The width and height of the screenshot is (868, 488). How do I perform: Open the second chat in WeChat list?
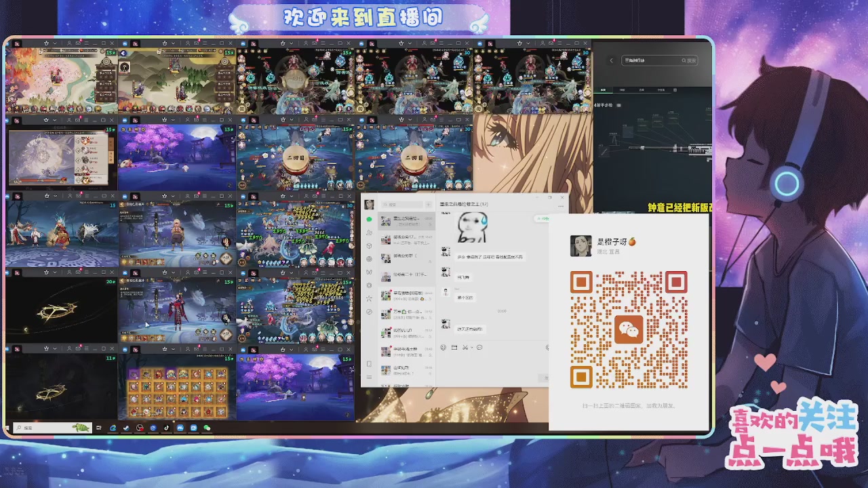click(x=407, y=239)
